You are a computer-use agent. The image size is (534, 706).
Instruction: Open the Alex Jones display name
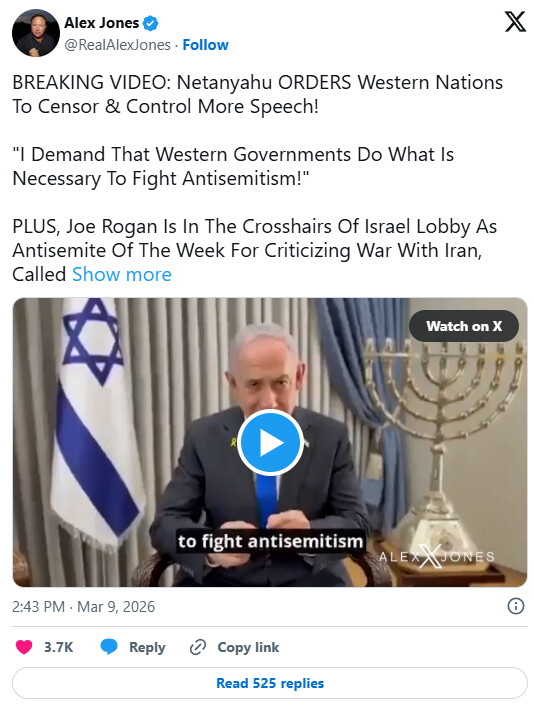click(101, 23)
